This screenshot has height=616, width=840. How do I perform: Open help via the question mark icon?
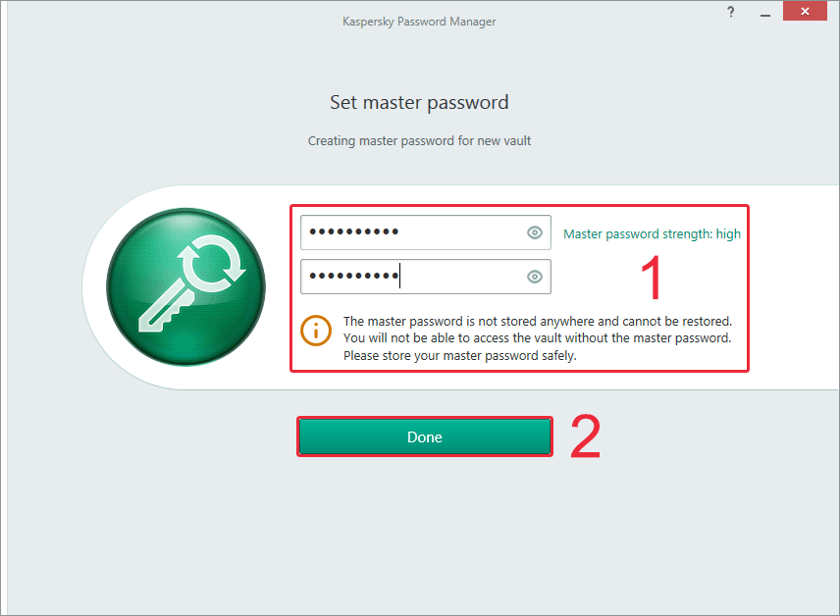tap(731, 12)
